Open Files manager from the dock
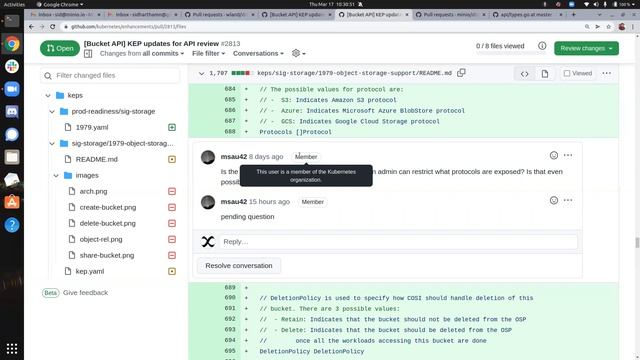The height and width of the screenshot is (360, 640). click(x=12, y=157)
